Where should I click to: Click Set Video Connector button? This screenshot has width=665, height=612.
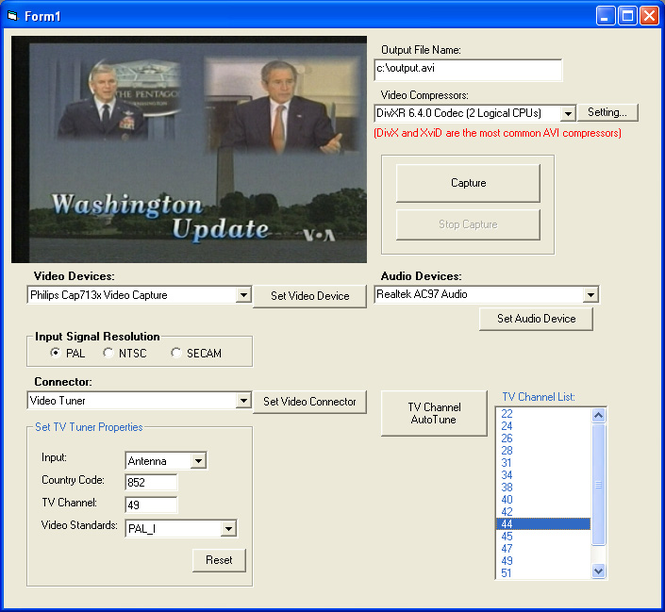tap(310, 402)
